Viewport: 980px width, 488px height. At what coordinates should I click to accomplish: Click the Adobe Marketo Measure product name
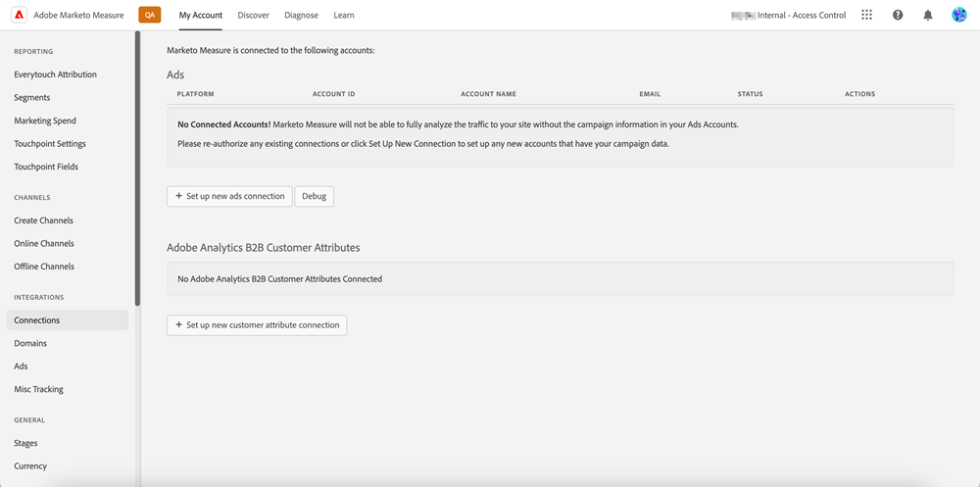tap(78, 15)
